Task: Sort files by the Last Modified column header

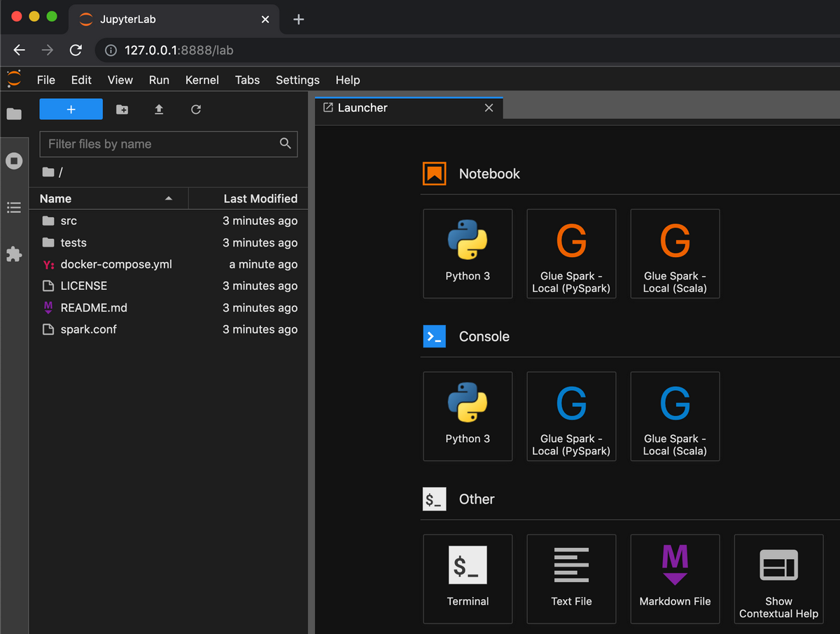Action: click(248, 199)
